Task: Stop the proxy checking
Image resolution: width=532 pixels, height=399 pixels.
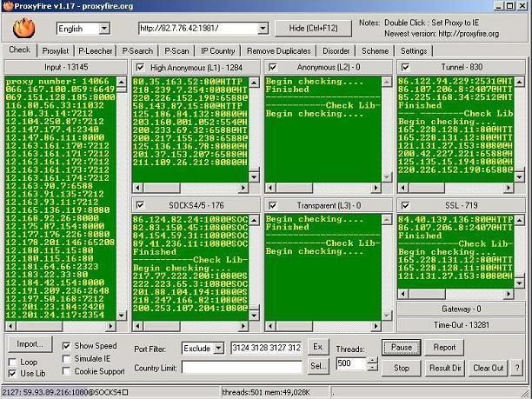Action: coord(402,368)
